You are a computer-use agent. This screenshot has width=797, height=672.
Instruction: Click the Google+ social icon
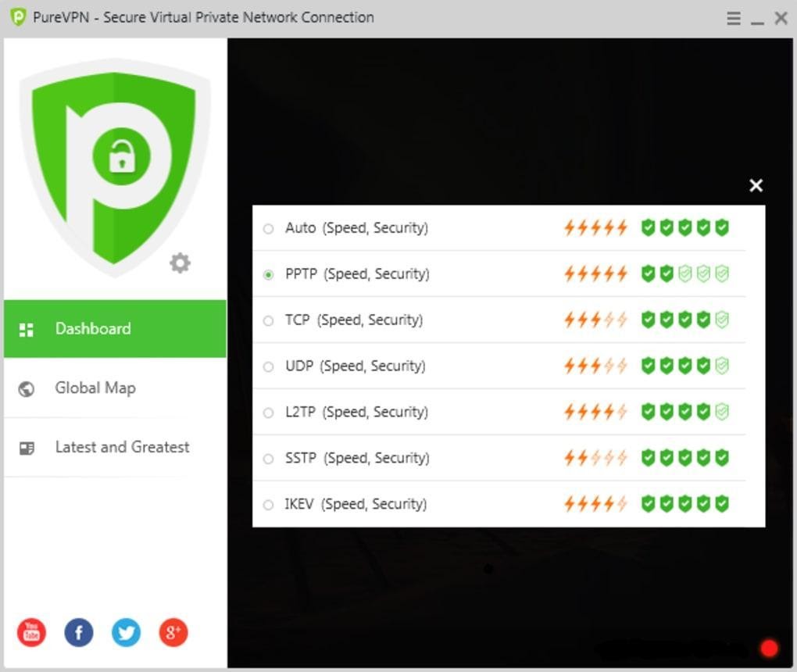tap(173, 633)
